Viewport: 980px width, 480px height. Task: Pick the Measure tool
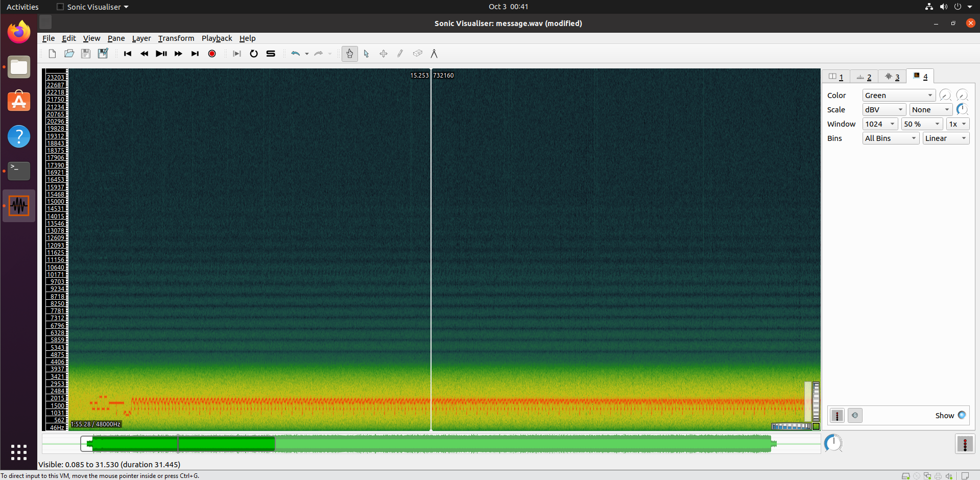(434, 54)
